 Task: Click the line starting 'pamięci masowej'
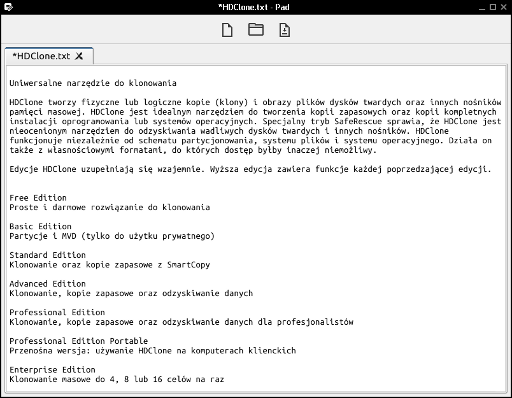point(253,112)
